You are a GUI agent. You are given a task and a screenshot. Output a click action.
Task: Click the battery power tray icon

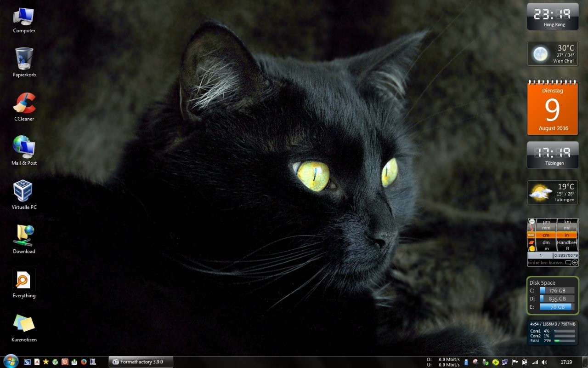coord(525,362)
